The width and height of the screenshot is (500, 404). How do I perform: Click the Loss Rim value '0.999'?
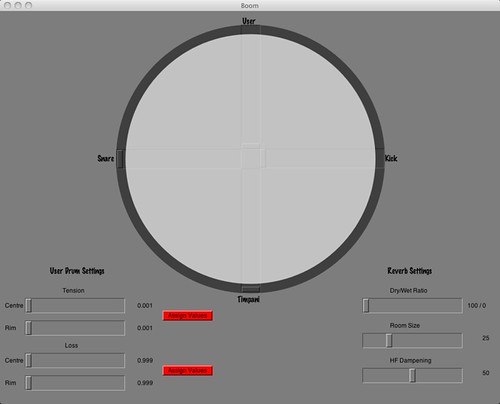point(145,383)
